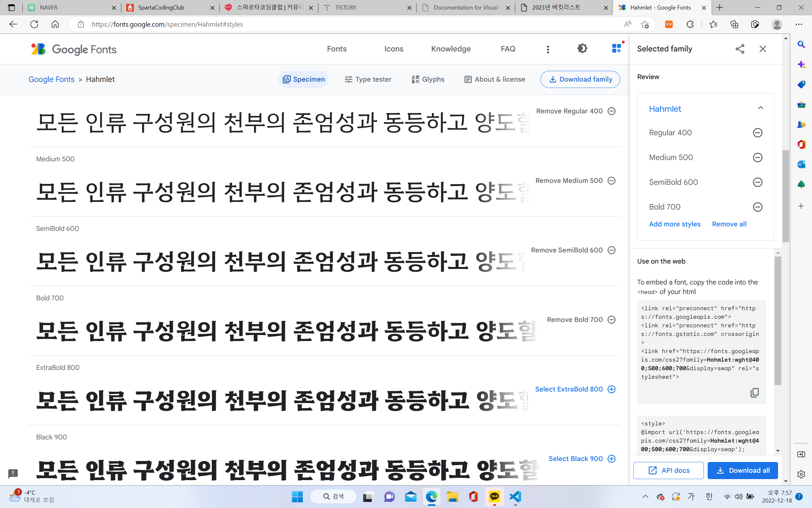
Task: Open Office icon in Edge sidebar
Action: (801, 144)
